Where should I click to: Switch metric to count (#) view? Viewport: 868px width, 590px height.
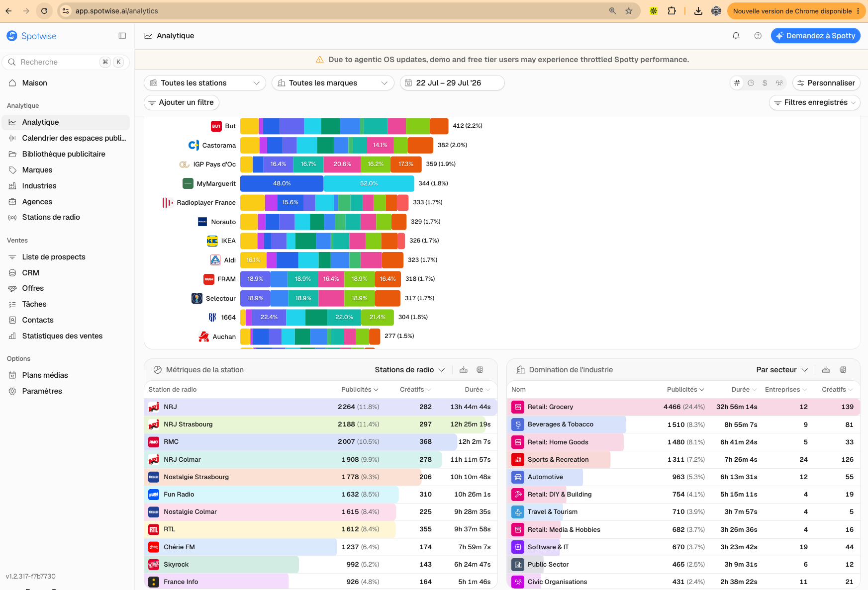pyautogui.click(x=737, y=83)
